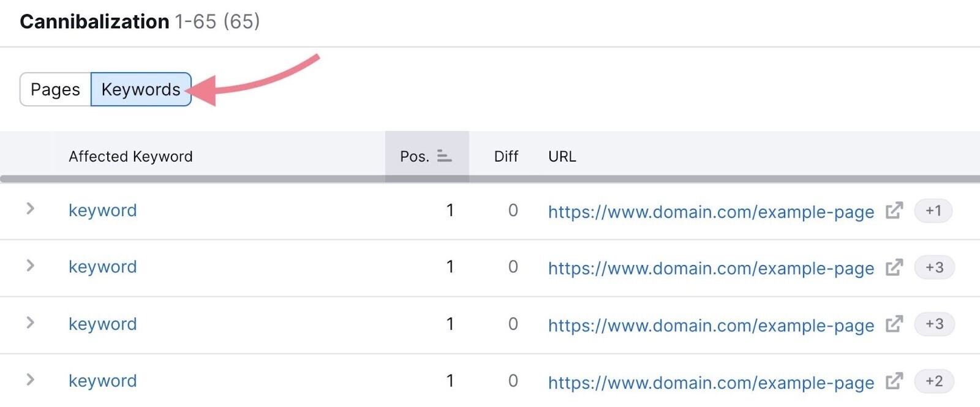
Task: Open keyword link in first row
Action: point(102,211)
